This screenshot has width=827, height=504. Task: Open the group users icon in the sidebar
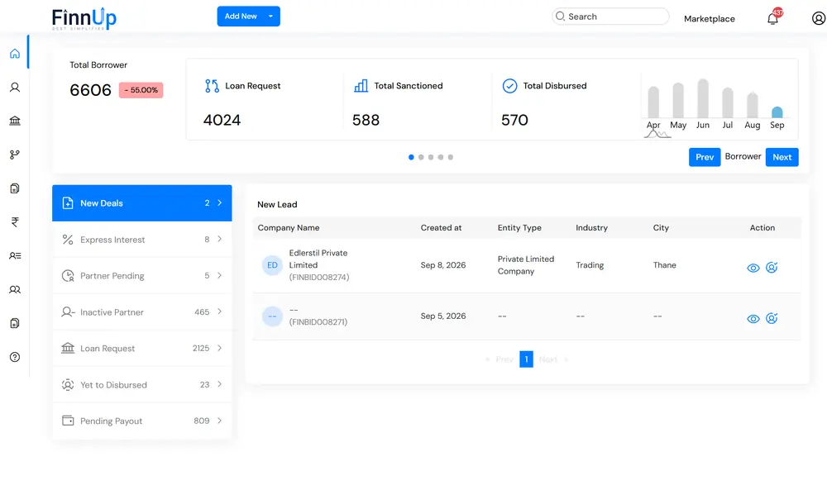[15, 289]
